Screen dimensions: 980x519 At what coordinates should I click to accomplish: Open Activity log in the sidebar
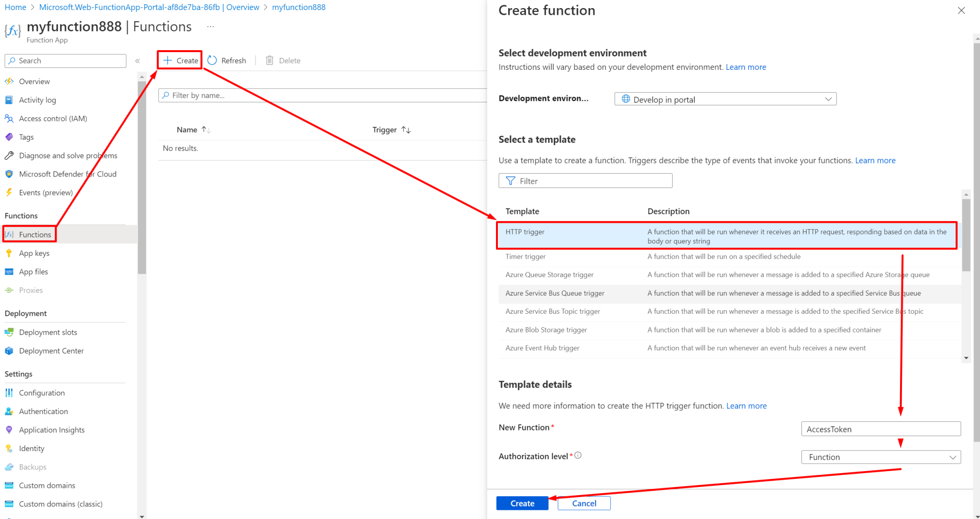click(37, 100)
